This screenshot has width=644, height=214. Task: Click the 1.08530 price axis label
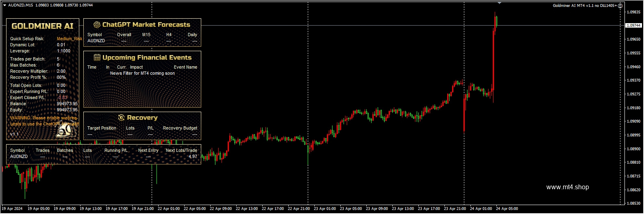(x=633, y=203)
